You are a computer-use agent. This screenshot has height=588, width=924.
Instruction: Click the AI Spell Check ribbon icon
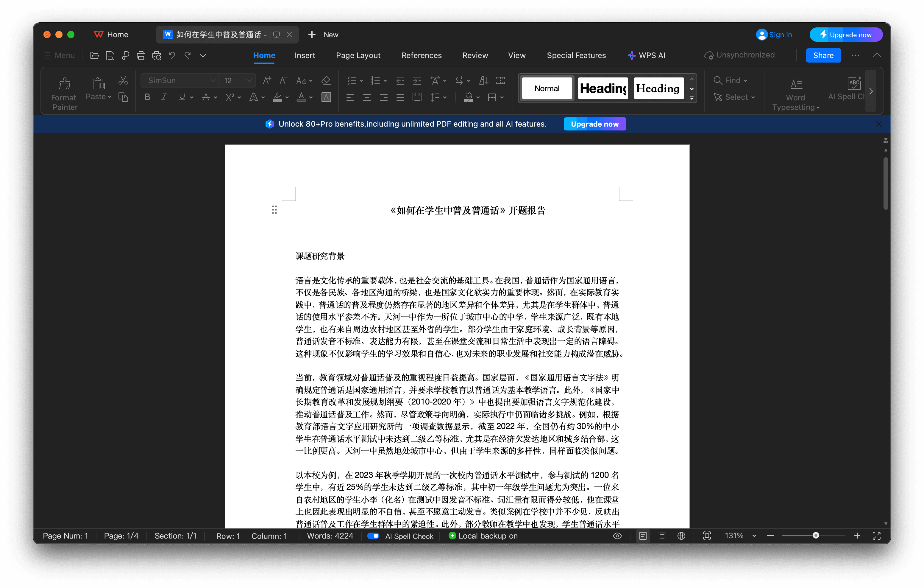[x=854, y=83]
